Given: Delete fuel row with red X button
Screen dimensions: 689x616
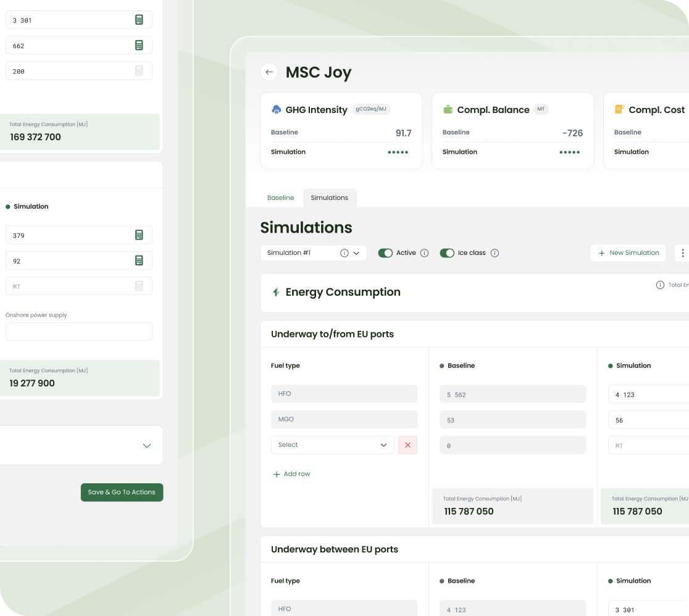Looking at the screenshot, I should (407, 445).
